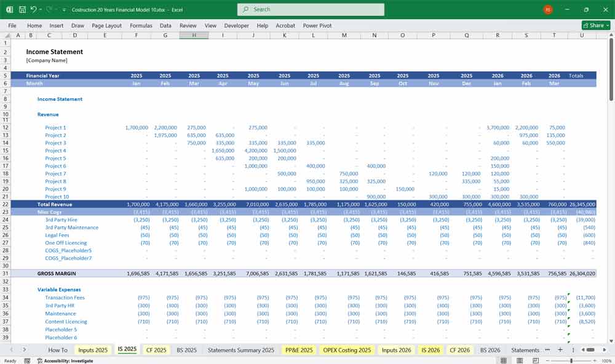Expand the Customize Quick Access Toolbar dropdown
This screenshot has height=364, width=615.
(x=64, y=9)
